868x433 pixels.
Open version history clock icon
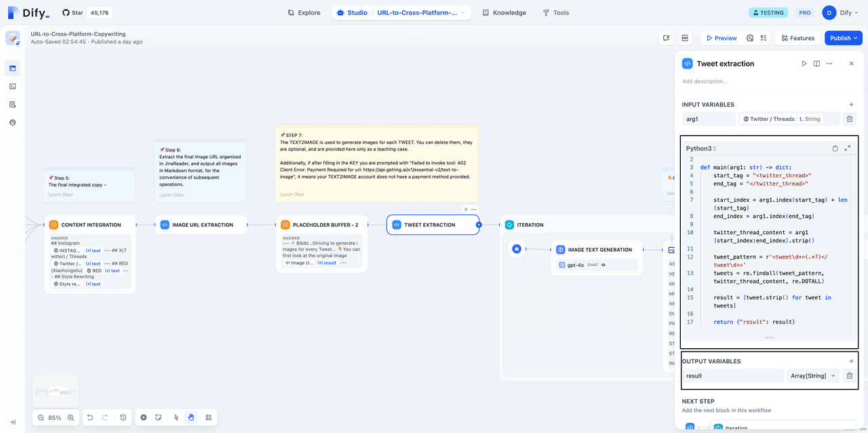coord(123,417)
